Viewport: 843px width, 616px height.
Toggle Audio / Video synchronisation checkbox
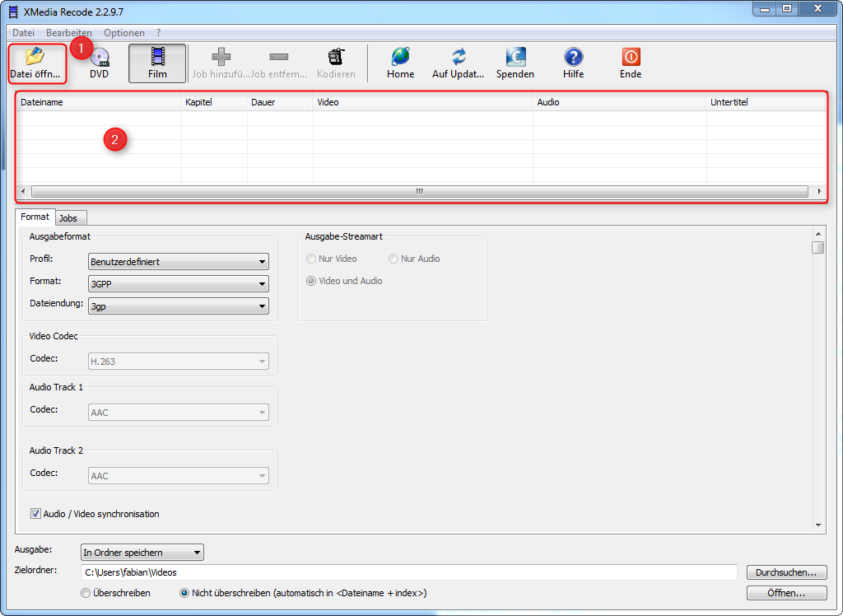(x=35, y=514)
